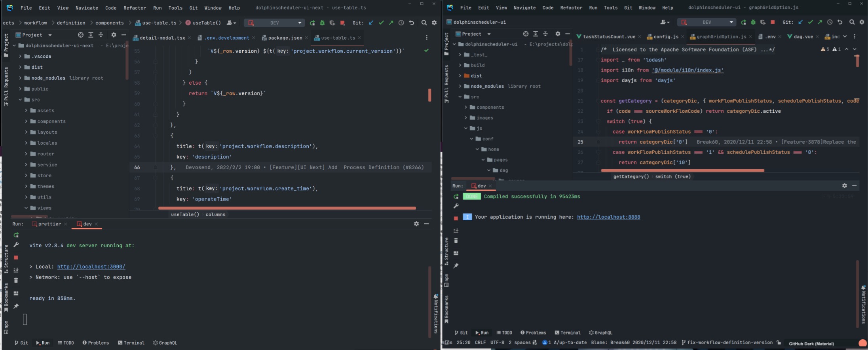
Task: Click Git rollback arrow in use-table.ts window toolbar
Action: pos(412,23)
